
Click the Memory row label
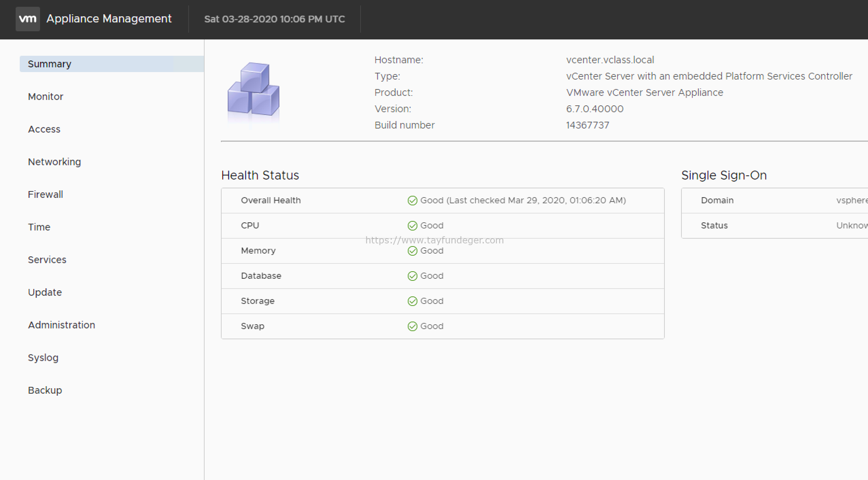[x=258, y=251]
